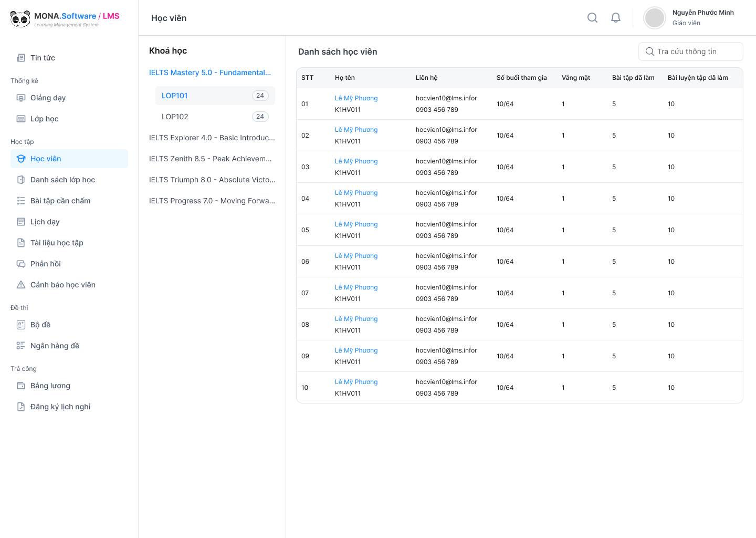Click the Lớp học sidebar icon
Image resolution: width=756 pixels, height=538 pixels.
(21, 119)
